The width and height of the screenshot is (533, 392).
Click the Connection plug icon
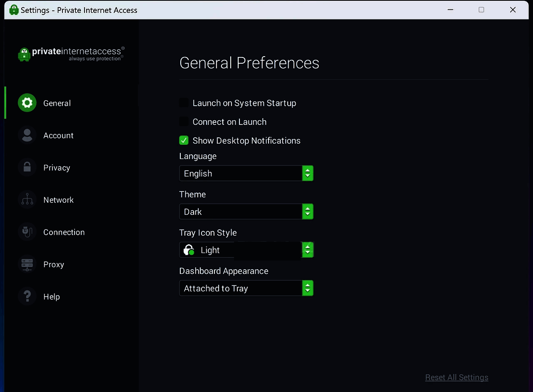click(x=27, y=232)
